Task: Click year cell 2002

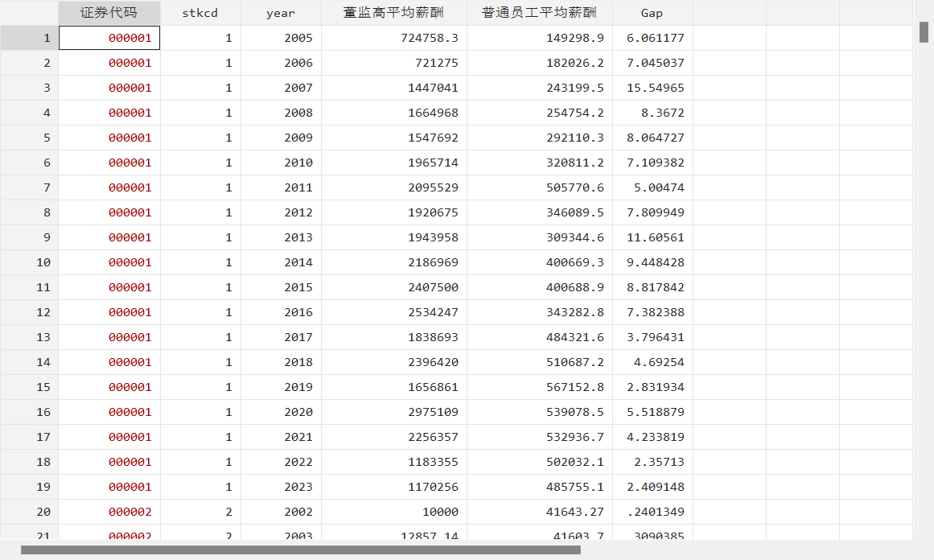Action: (281, 512)
